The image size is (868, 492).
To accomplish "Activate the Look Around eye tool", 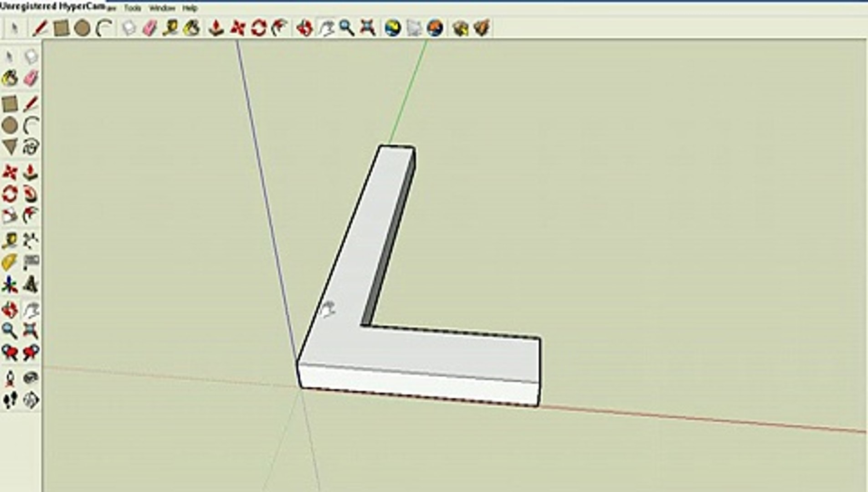I will 31,379.
